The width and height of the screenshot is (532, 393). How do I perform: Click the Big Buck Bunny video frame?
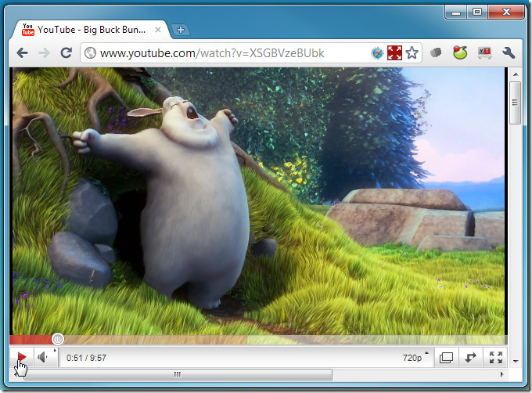[258, 201]
